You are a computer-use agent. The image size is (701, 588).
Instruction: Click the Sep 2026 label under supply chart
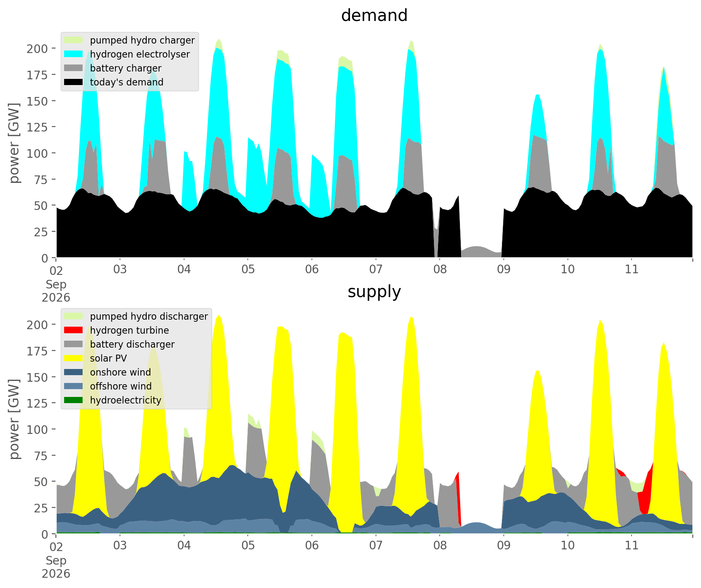point(56,567)
